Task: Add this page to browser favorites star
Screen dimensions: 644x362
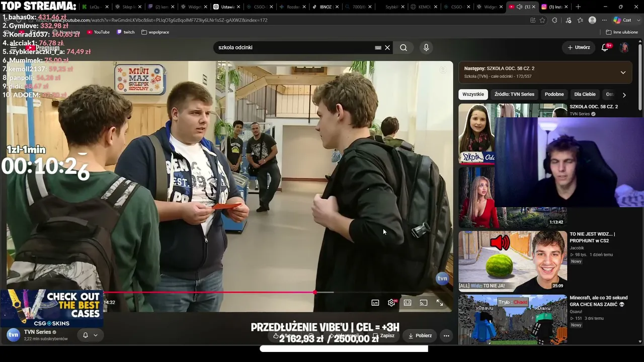Action: pos(542,20)
